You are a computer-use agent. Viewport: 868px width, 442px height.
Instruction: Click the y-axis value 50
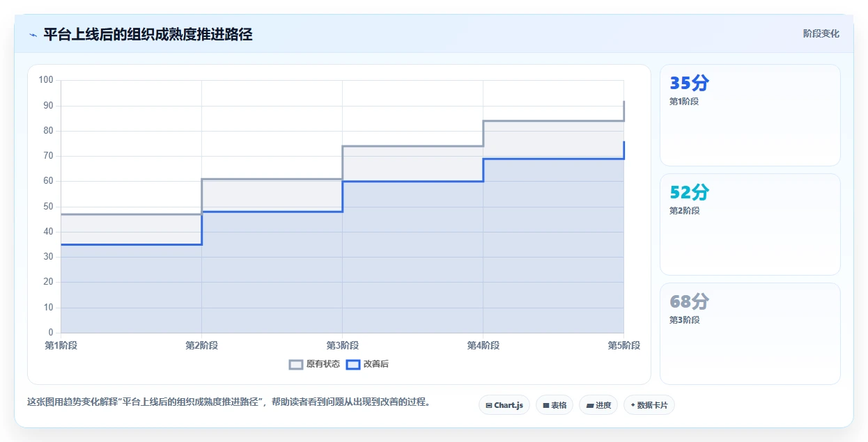click(x=49, y=207)
